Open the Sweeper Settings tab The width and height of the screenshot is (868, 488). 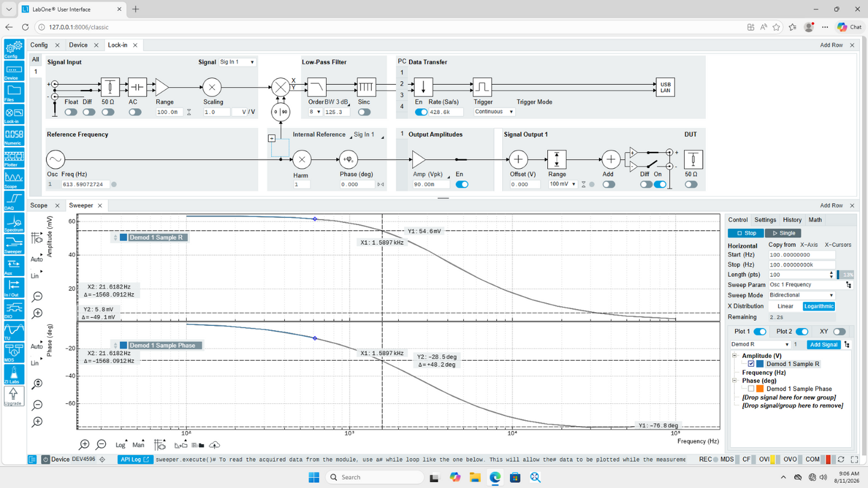tap(765, 220)
